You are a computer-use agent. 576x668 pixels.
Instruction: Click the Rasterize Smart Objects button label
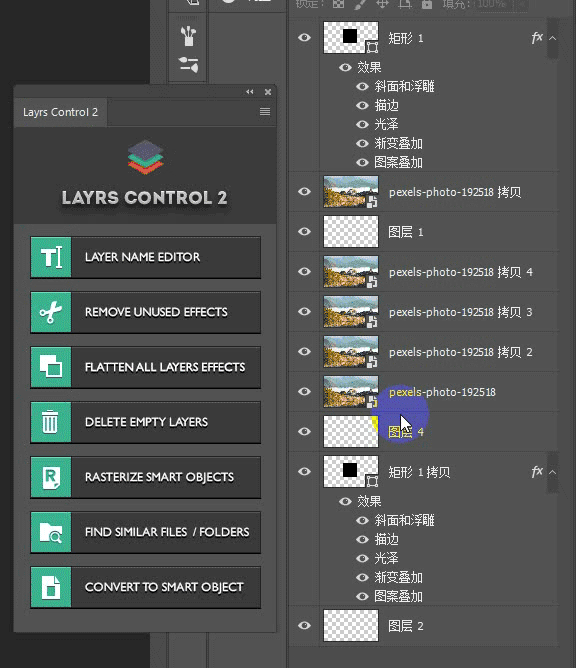click(159, 477)
